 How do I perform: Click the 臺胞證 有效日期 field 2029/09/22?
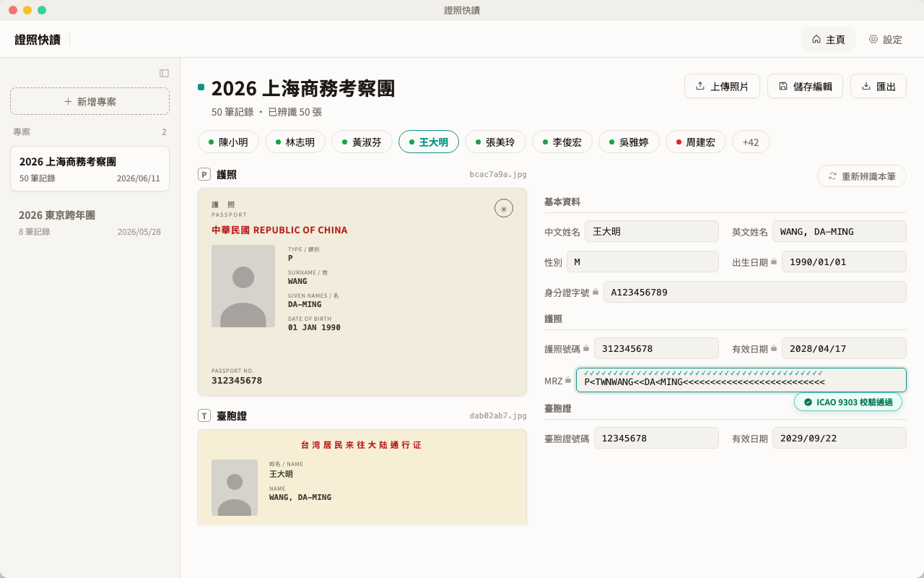tap(840, 438)
